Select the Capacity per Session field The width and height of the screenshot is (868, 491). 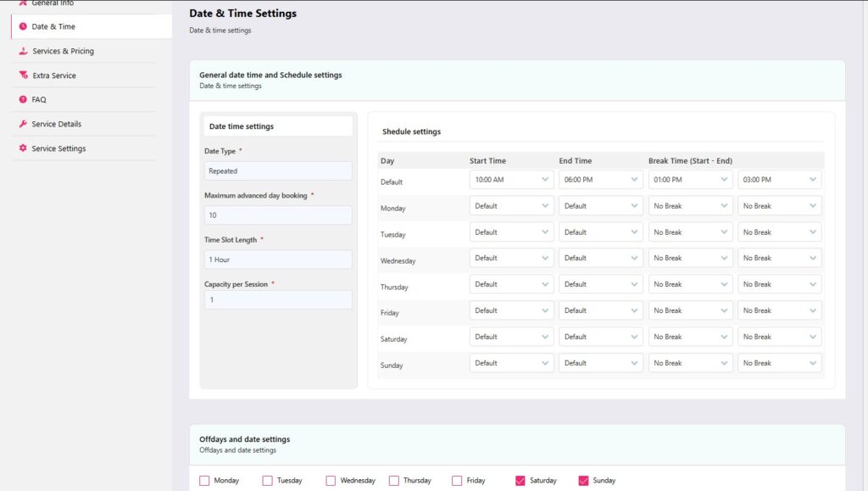pyautogui.click(x=278, y=299)
